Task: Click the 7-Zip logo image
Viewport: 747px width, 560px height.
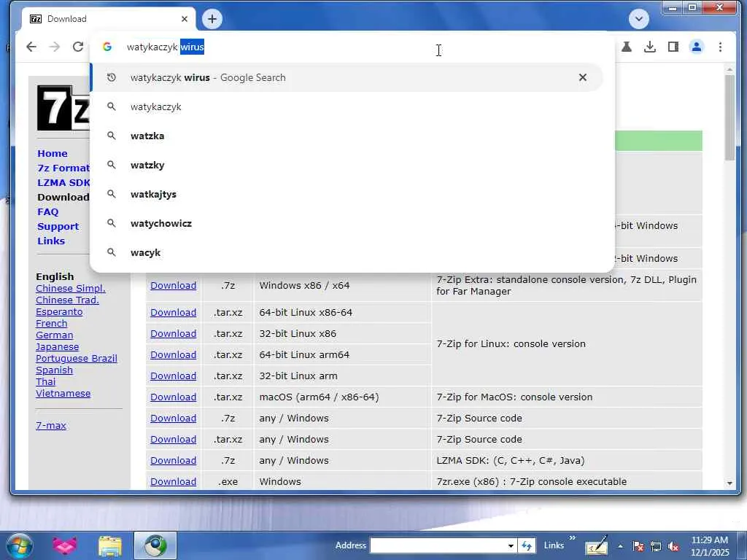Action: click(63, 108)
